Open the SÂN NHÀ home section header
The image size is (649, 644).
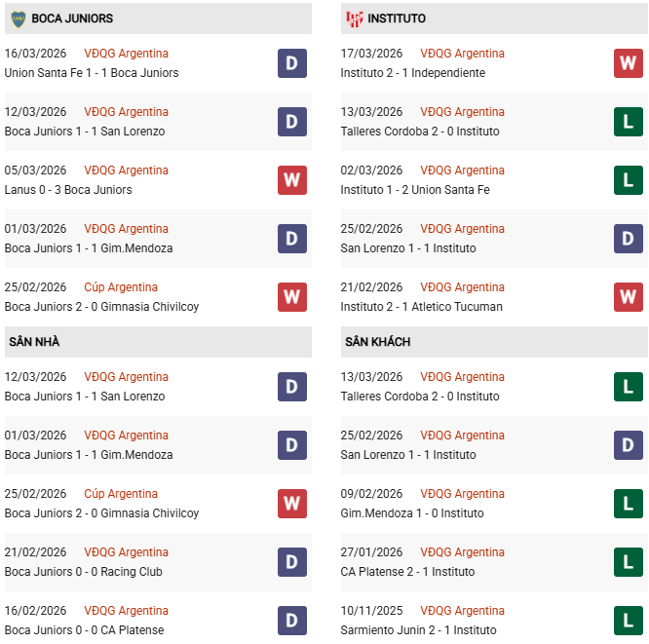pyautogui.click(x=34, y=342)
